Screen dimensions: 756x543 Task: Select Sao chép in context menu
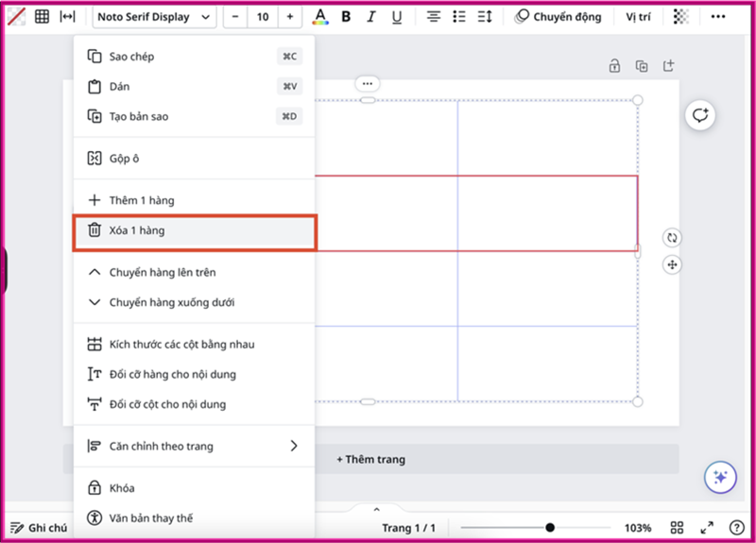click(x=195, y=57)
